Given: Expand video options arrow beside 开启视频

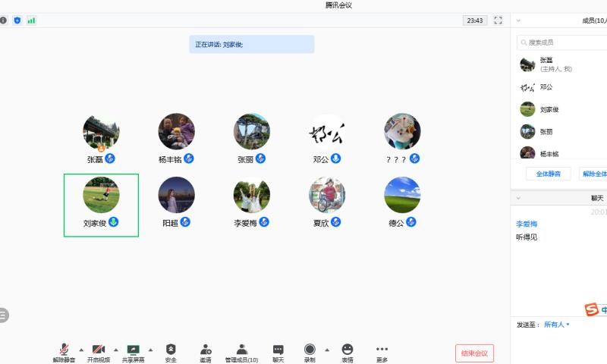Looking at the screenshot, I should (115, 350).
